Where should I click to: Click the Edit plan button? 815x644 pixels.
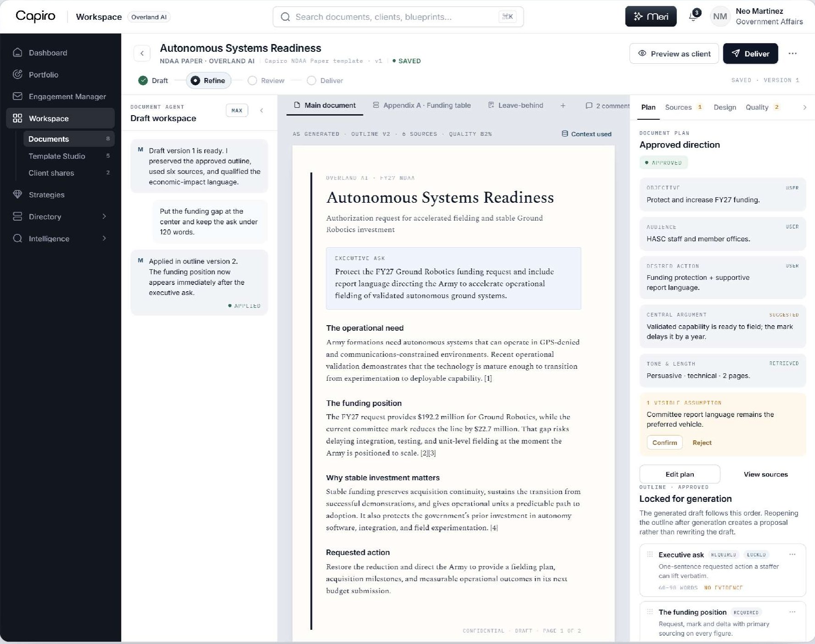coord(680,474)
